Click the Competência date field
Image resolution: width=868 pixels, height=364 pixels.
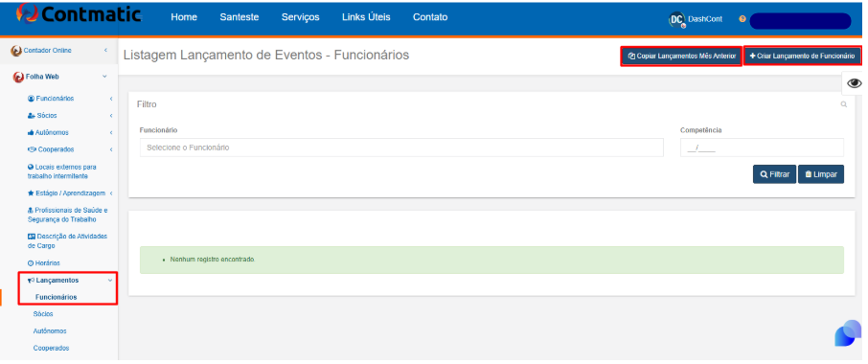[x=762, y=148]
